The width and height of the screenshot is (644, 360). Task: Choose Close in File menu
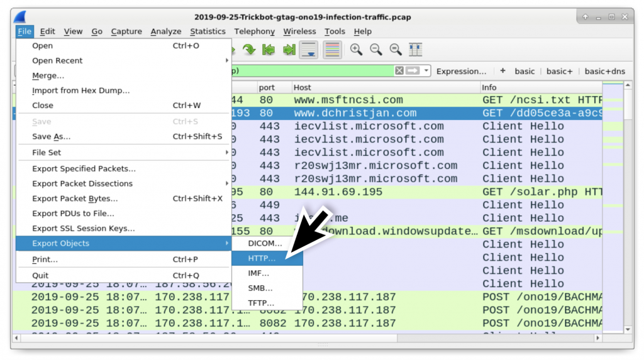point(123,105)
